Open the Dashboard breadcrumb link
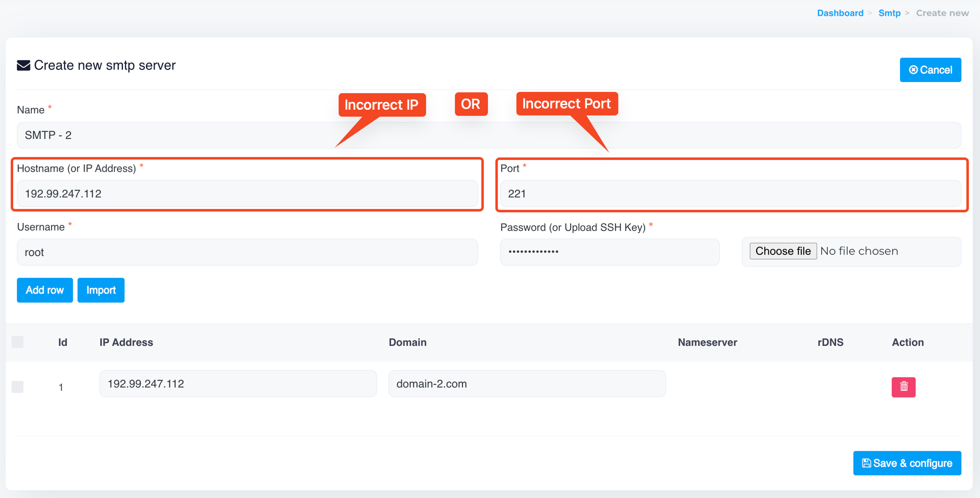Screen dimensions: 980x498 [x=840, y=13]
